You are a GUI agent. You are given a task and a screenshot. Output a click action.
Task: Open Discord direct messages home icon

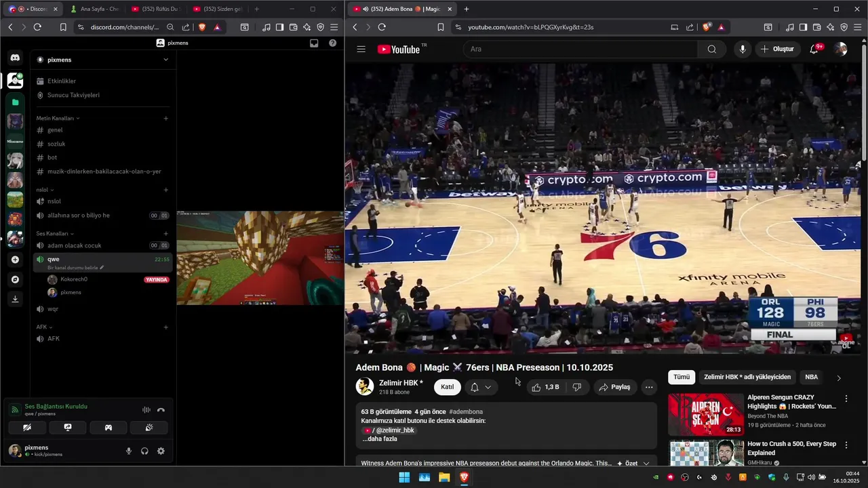[15, 58]
